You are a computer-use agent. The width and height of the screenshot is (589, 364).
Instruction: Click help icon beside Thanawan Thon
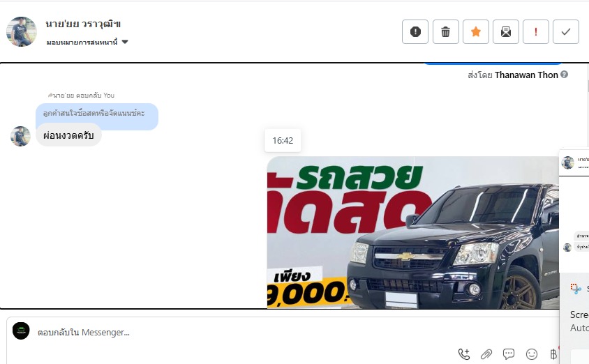(x=564, y=75)
